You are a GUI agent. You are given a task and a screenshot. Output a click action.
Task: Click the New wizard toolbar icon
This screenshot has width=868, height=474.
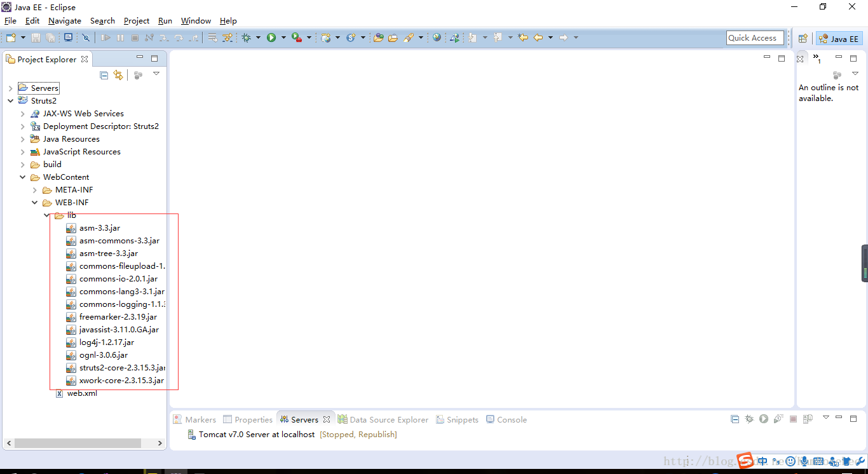pos(11,37)
